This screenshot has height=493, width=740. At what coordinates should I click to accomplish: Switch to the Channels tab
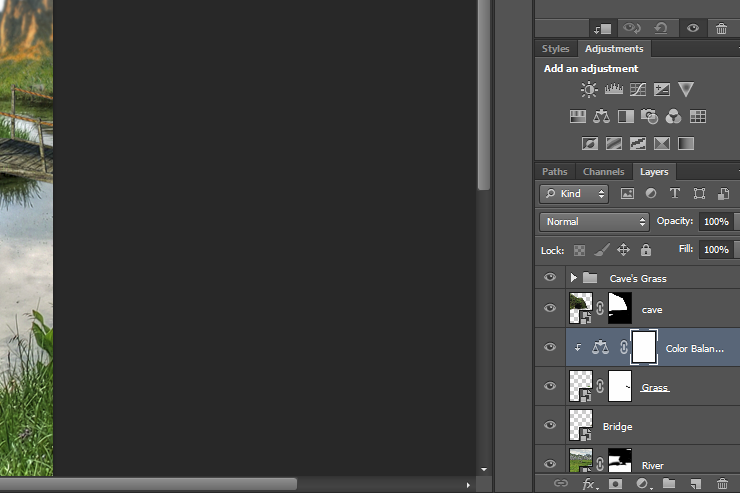(603, 172)
